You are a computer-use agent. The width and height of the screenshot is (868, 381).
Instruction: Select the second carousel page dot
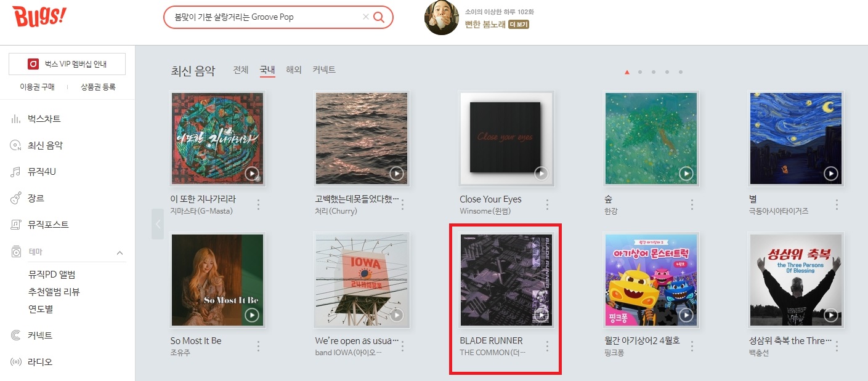(640, 72)
